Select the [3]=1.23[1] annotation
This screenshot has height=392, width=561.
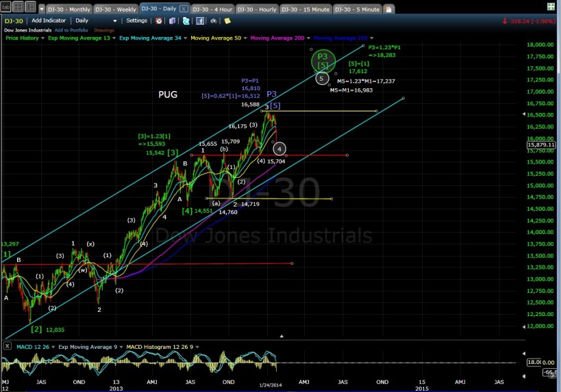154,140
